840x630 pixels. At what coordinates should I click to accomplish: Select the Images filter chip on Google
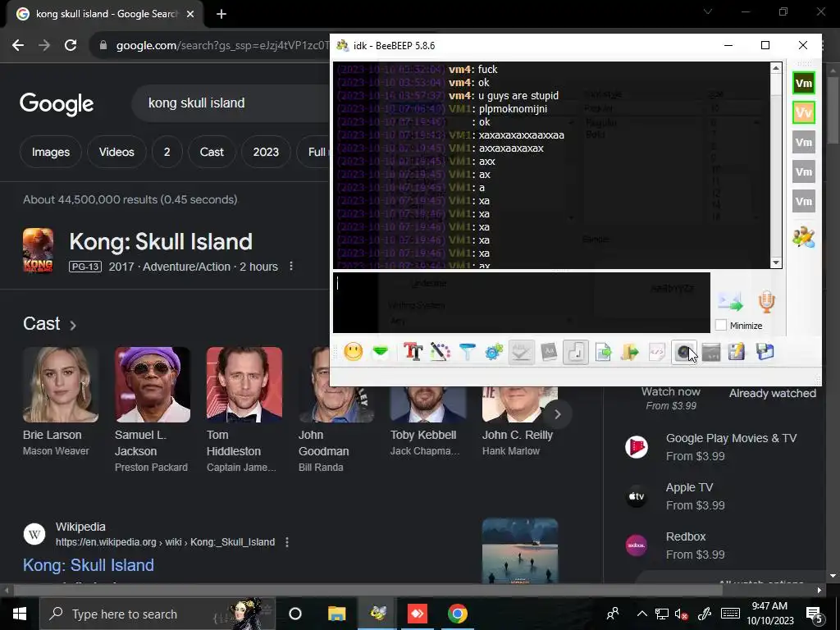tap(51, 152)
